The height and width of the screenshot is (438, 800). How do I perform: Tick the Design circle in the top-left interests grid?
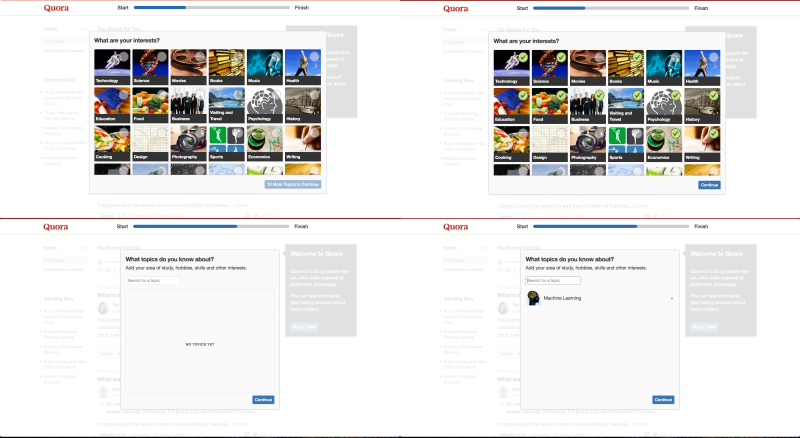[162, 133]
